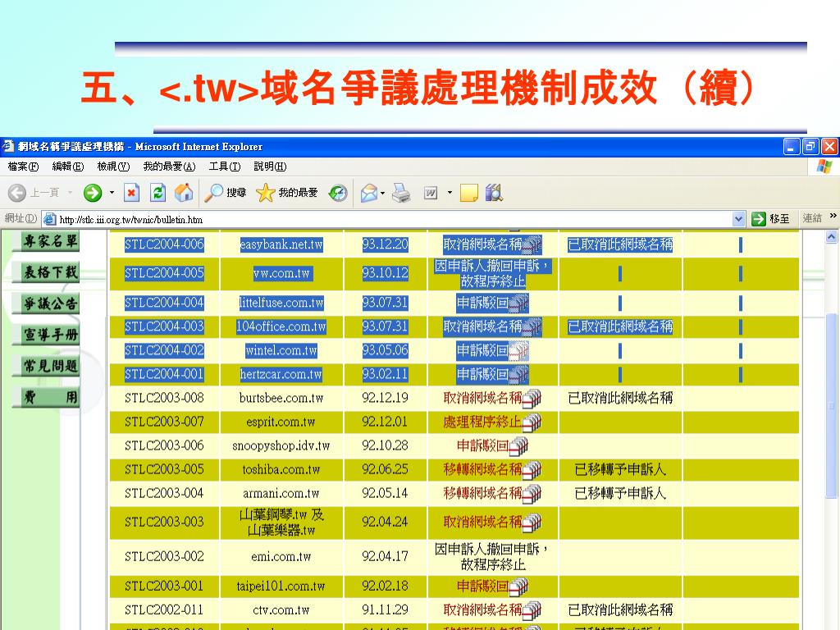The height and width of the screenshot is (630, 840).
Task: Go to the Home page icon
Action: tap(184, 193)
